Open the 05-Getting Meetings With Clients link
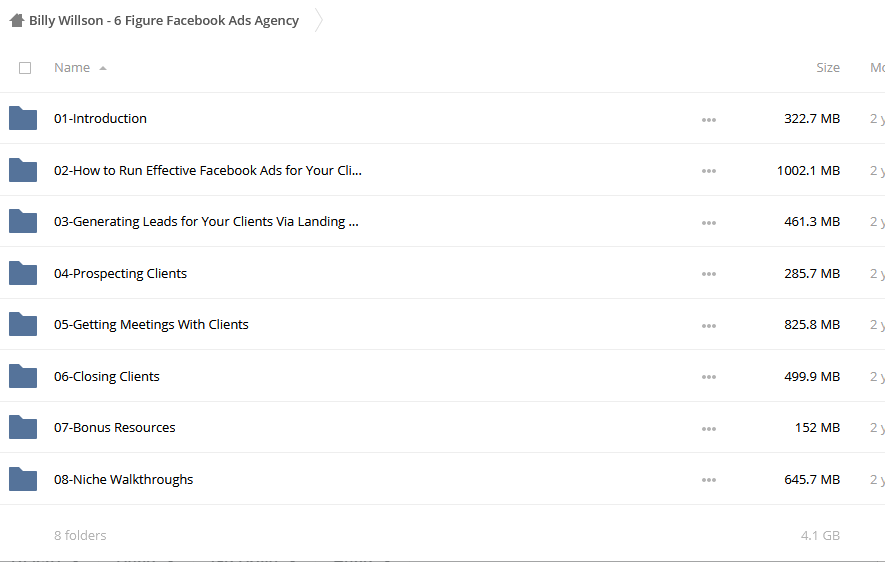This screenshot has width=885, height=562. [x=151, y=324]
